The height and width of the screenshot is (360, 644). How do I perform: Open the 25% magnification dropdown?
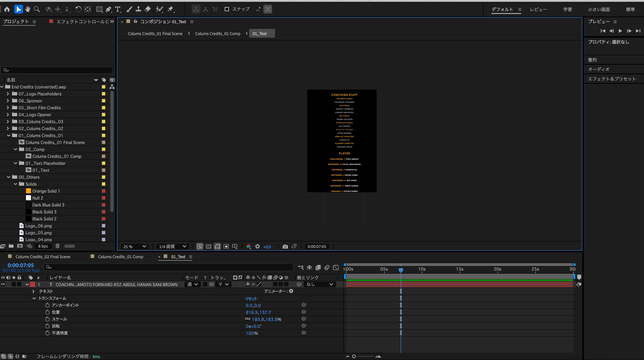coord(134,246)
